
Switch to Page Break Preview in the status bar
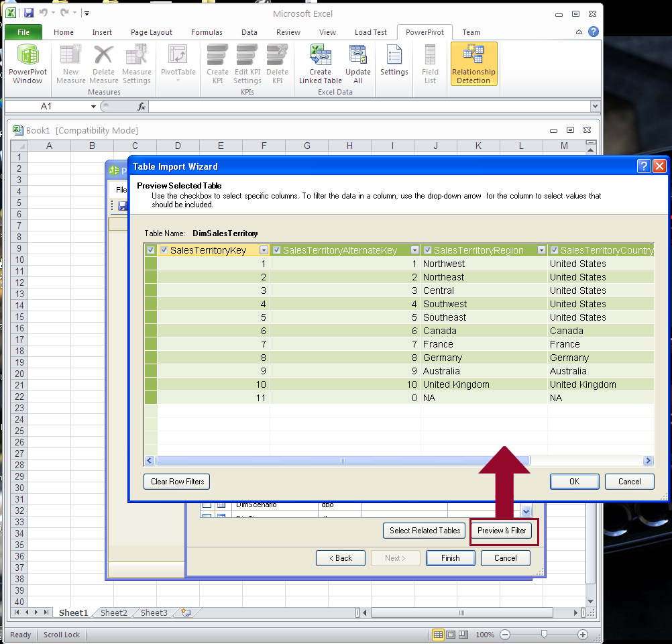[463, 635]
